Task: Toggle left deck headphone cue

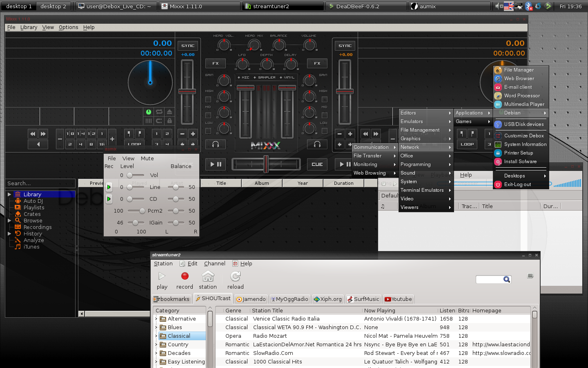Action: [x=216, y=144]
